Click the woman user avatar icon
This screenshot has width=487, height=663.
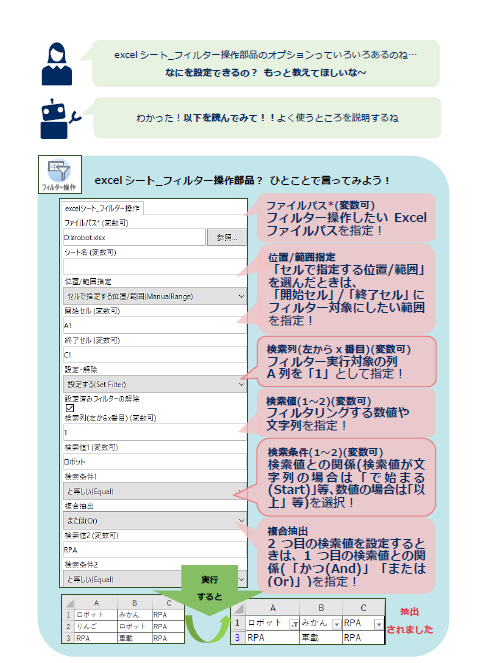(57, 64)
